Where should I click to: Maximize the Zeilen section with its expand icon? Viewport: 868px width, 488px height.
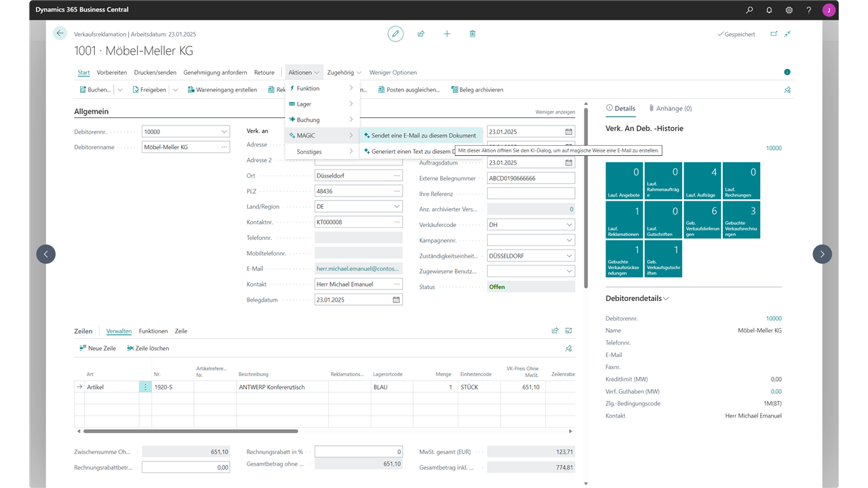click(569, 331)
